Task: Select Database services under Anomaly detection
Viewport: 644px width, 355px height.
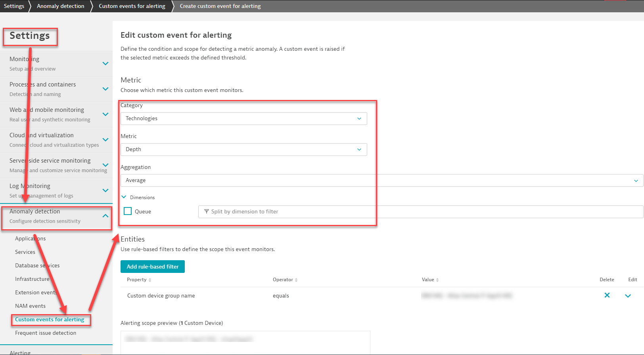Action: point(37,265)
